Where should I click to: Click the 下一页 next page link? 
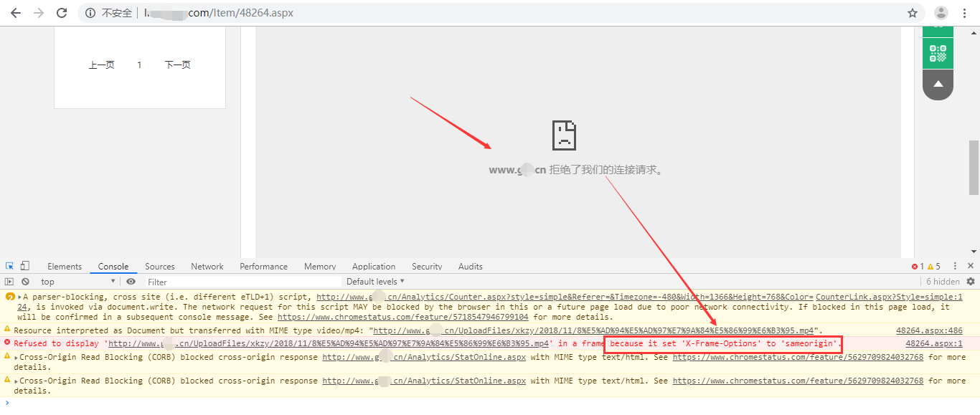pyautogui.click(x=177, y=65)
